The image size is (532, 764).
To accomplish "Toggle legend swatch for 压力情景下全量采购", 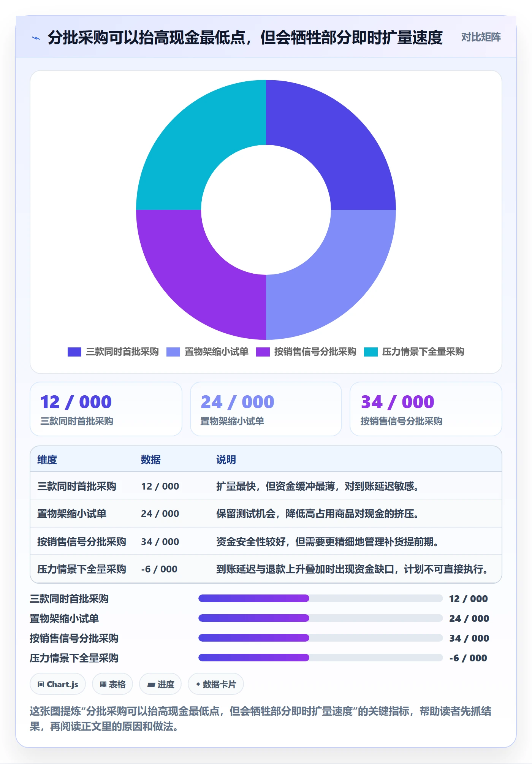I will click(x=371, y=352).
